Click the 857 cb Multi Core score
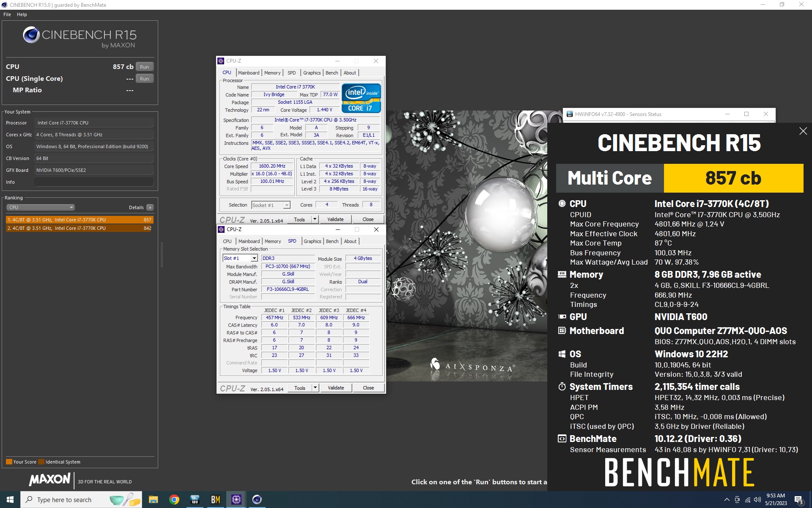The image size is (812, 508). 733,178
